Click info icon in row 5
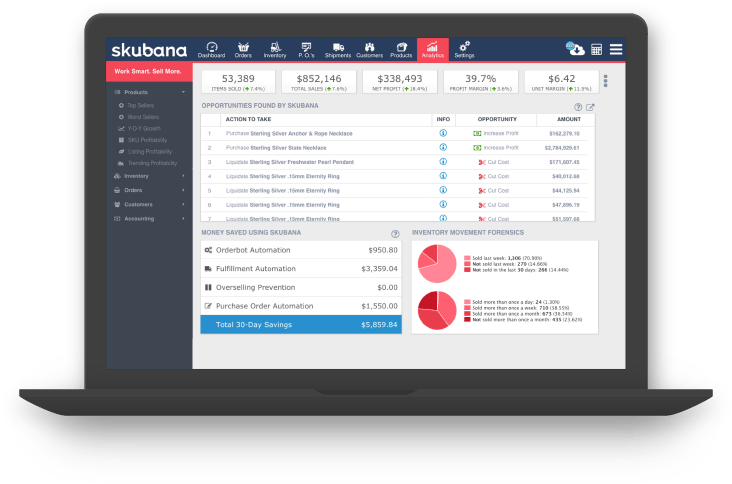 coord(443,190)
